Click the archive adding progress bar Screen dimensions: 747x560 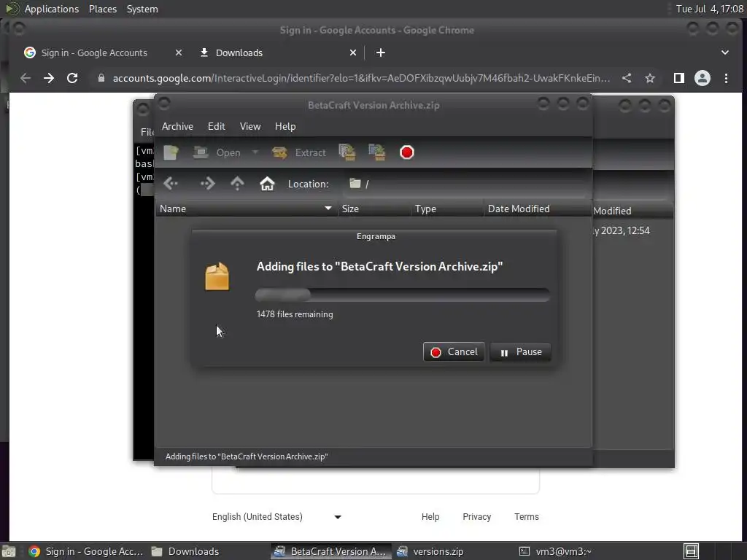click(403, 295)
